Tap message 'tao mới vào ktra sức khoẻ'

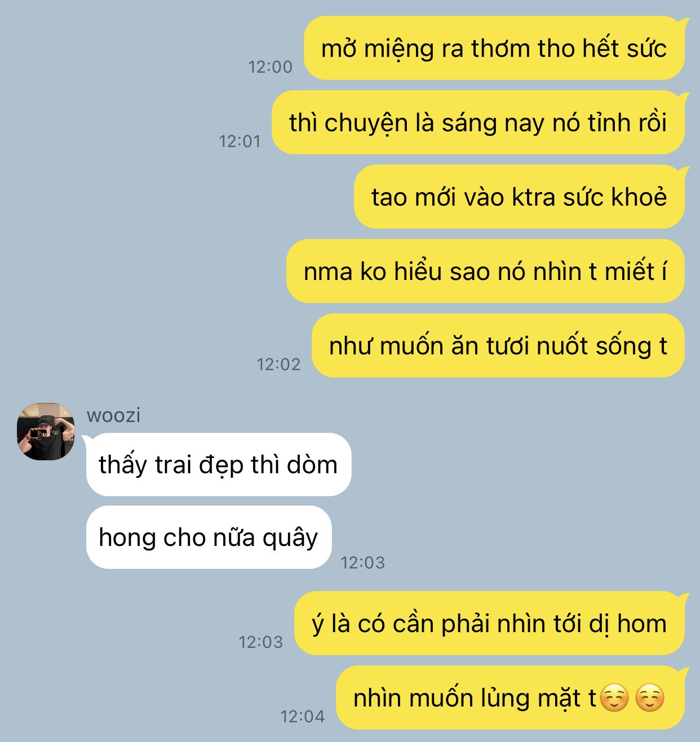(x=519, y=197)
